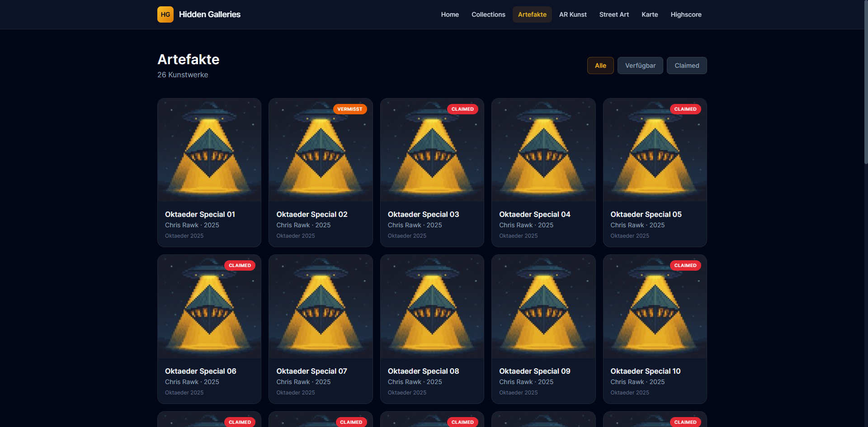Open the Oktaeder Special 04 title
The image size is (868, 427).
coord(534,214)
